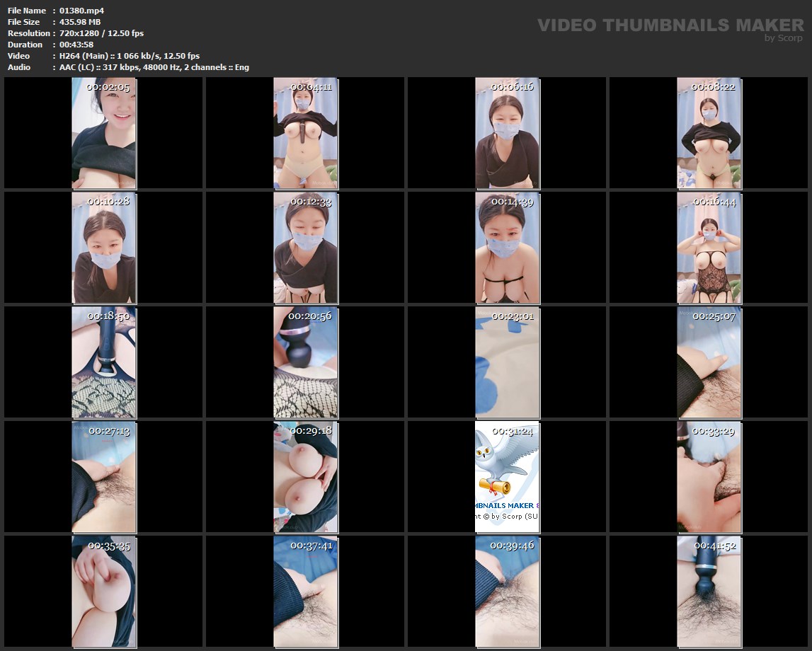Click the 'by Scorp' credit text
Screen dimensions: 812x651
pos(784,38)
